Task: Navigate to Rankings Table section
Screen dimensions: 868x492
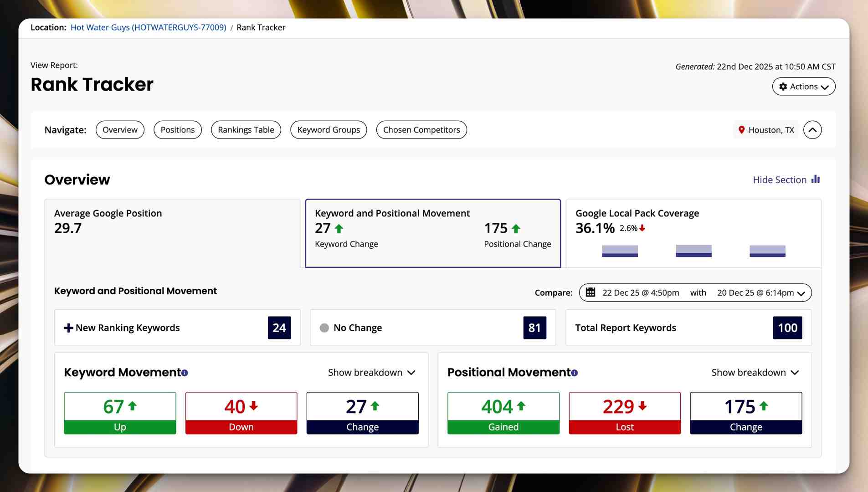Action: [x=246, y=130]
